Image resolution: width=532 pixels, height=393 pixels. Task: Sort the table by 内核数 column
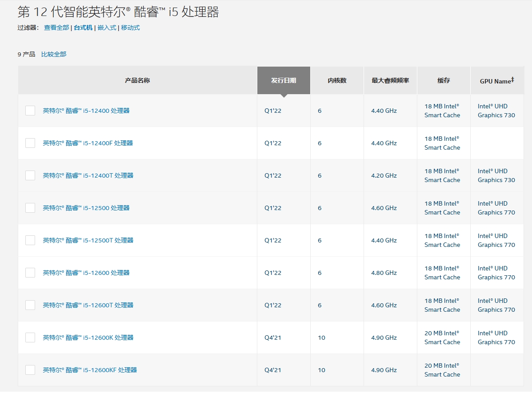coord(336,80)
